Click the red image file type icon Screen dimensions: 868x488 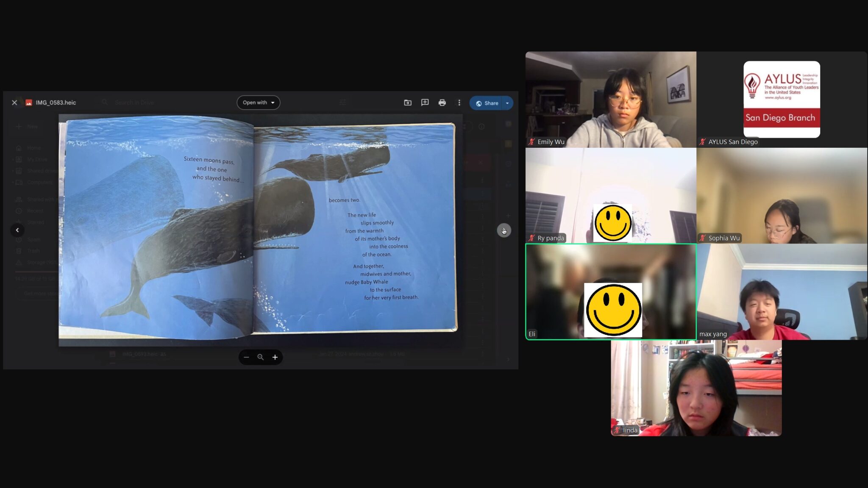point(29,103)
